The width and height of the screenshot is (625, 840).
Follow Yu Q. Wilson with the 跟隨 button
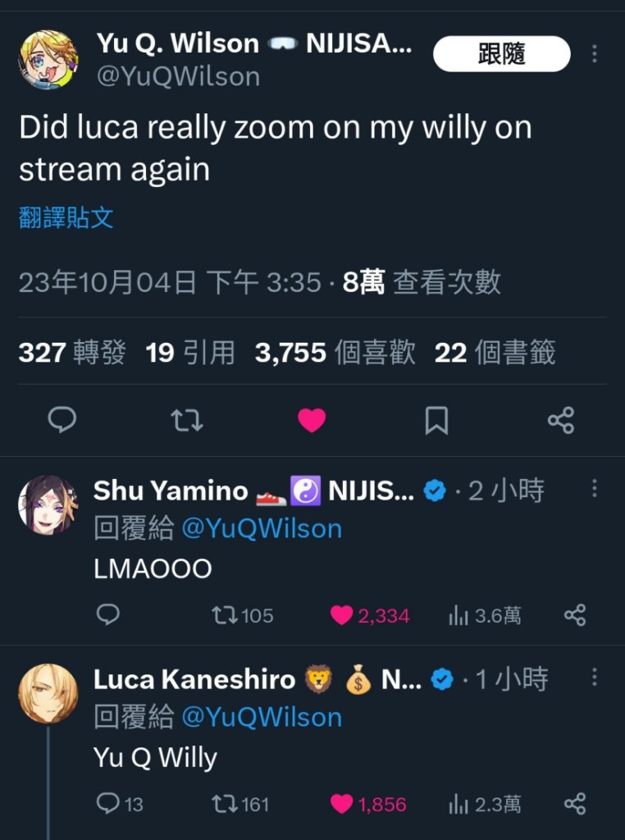tap(502, 53)
